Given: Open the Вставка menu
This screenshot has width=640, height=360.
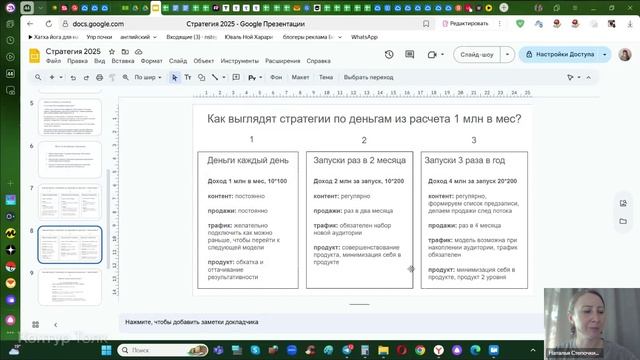Looking at the screenshot, I should click(123, 61).
